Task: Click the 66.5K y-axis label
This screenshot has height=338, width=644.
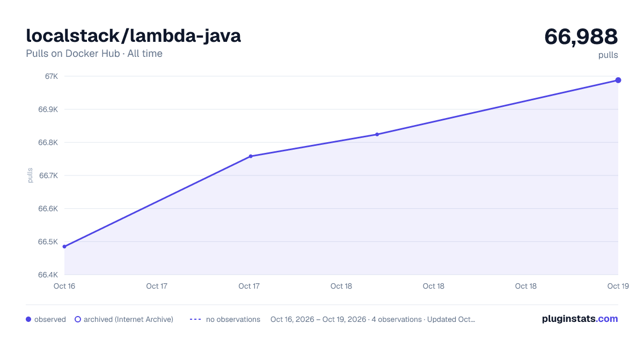Action: [x=48, y=242]
